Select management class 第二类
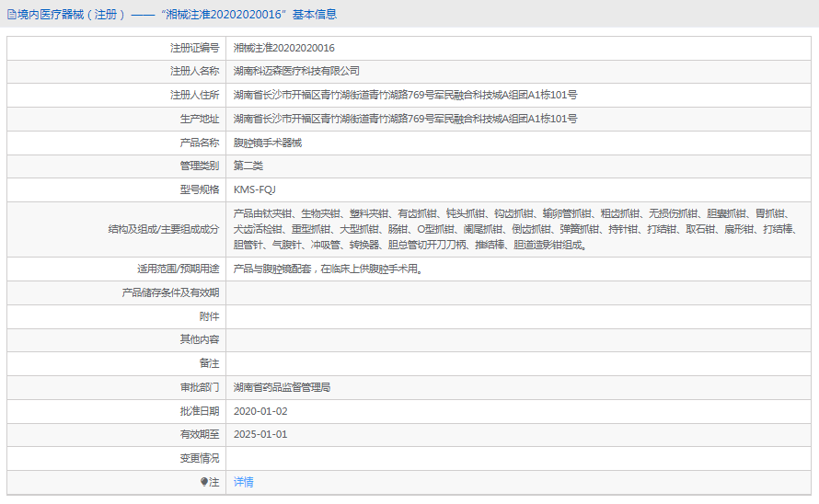 coord(248,166)
